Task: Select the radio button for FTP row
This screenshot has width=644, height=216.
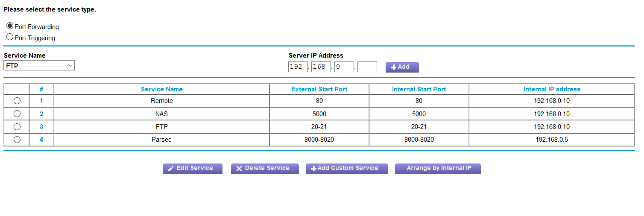Action: [x=17, y=127]
